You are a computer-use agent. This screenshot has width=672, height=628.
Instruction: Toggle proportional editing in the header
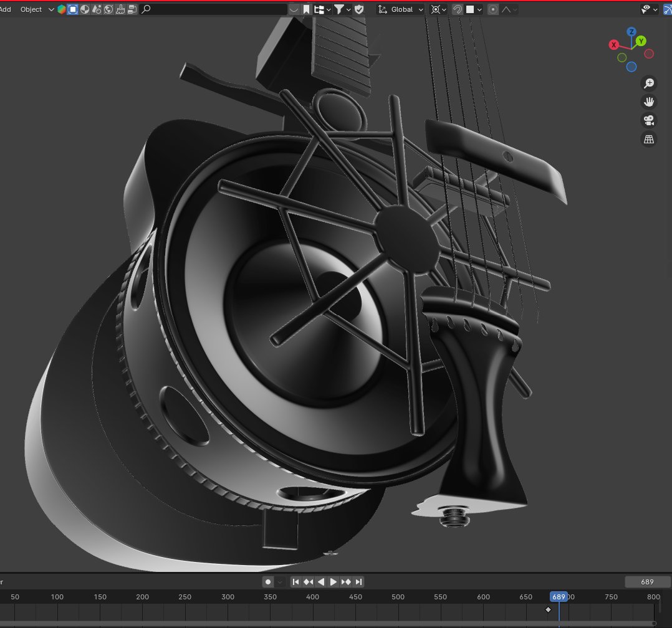pyautogui.click(x=492, y=9)
